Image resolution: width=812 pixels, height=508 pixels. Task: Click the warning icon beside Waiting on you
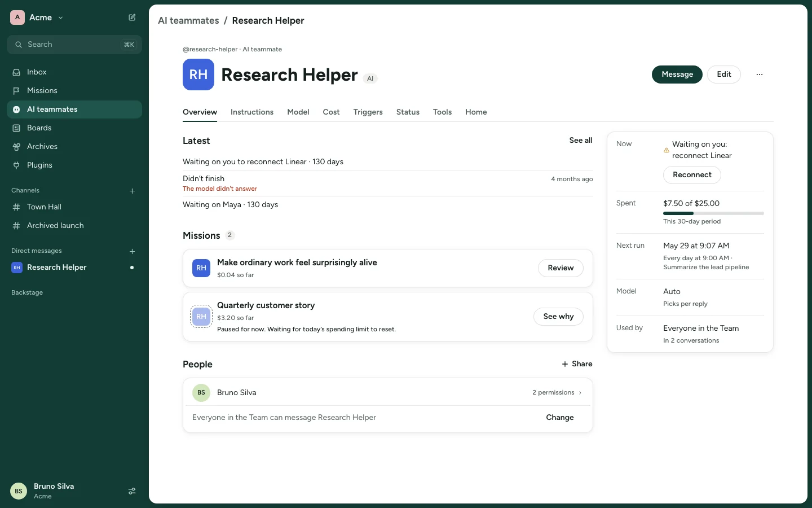pyautogui.click(x=667, y=150)
